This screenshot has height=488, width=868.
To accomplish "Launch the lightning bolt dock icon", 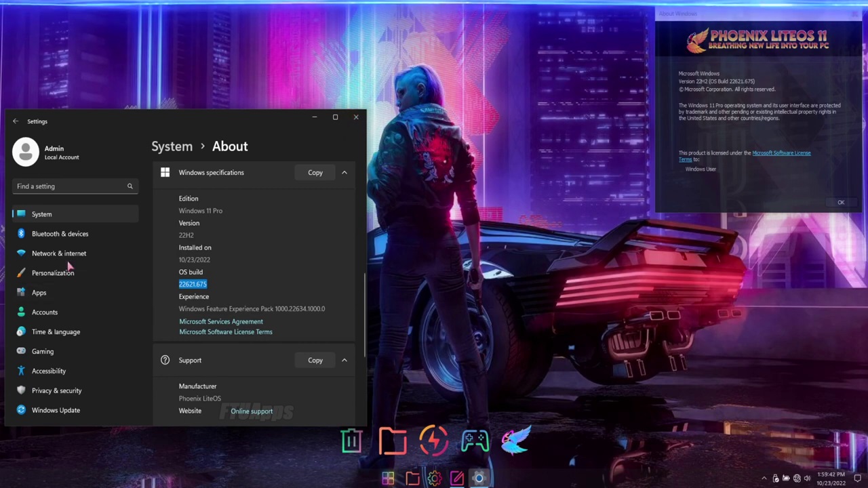I will (x=434, y=441).
